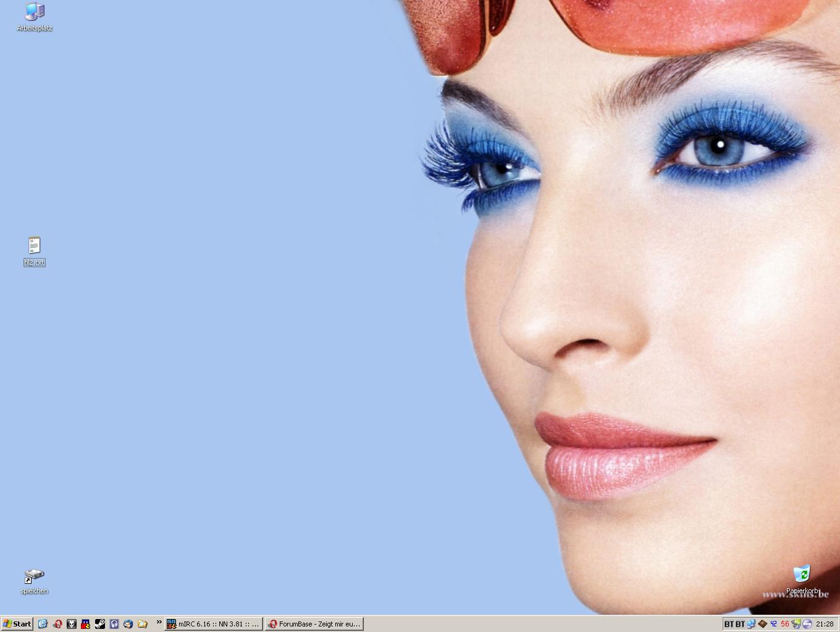
Task: Click the red and blue quick launch icon
Action: coord(86,624)
